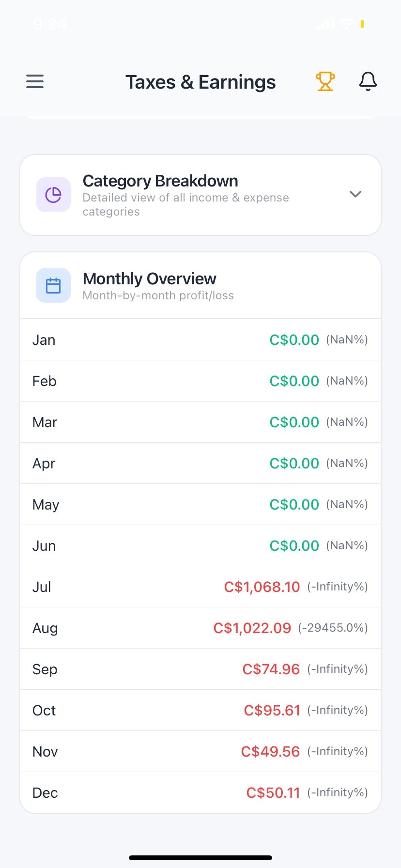Open notifications bell icon
Screen dimensions: 401x868
point(368,81)
